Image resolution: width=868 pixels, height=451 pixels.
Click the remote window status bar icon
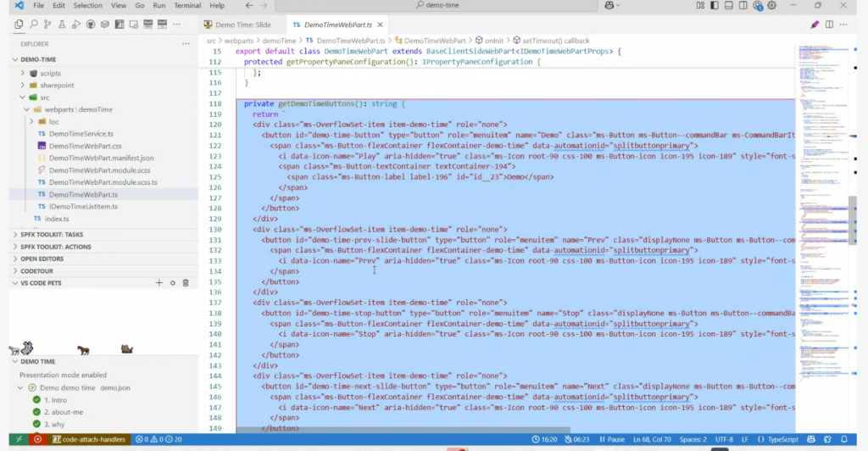19,439
